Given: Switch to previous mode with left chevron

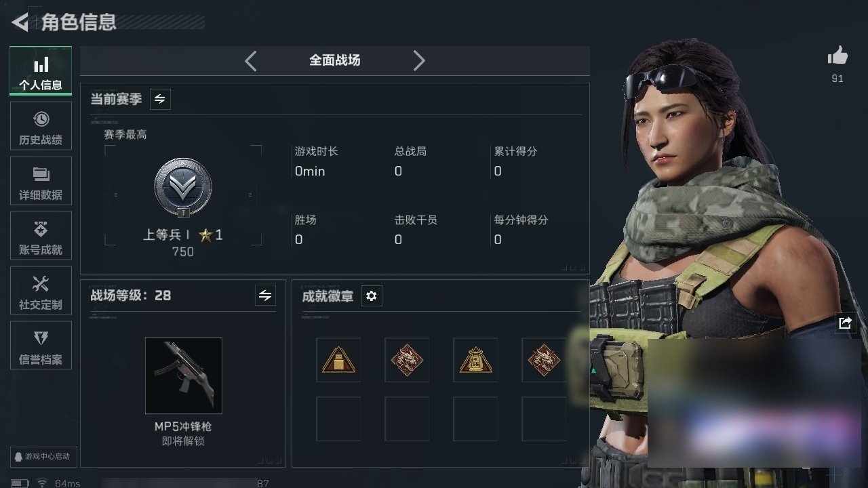Looking at the screenshot, I should pos(251,61).
